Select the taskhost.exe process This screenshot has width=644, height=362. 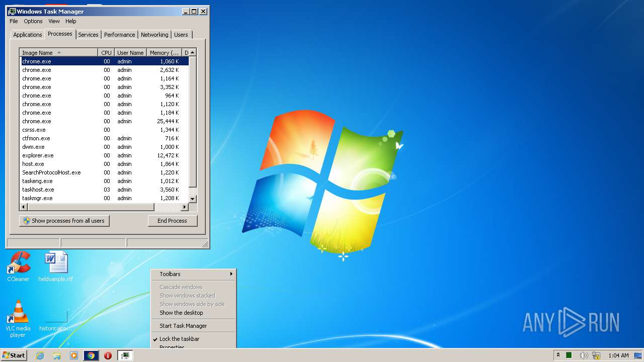(104, 190)
